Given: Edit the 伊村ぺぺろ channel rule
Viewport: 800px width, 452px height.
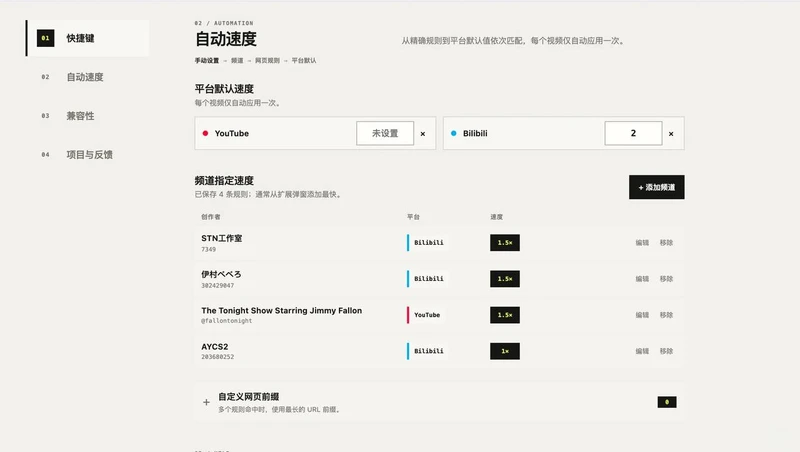Looking at the screenshot, I should [642, 279].
